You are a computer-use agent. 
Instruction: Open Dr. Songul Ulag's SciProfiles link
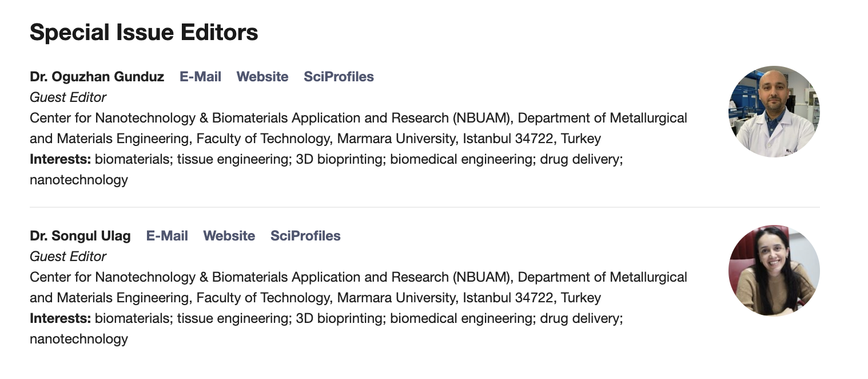click(x=305, y=236)
